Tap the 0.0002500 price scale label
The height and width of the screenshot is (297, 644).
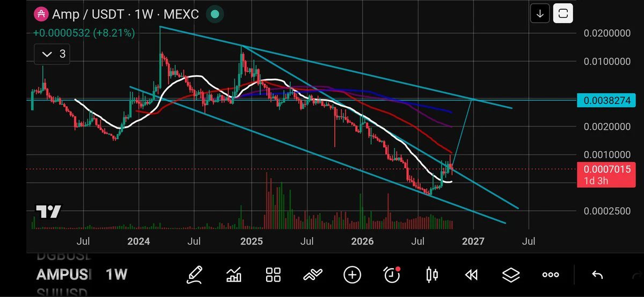tap(606, 211)
